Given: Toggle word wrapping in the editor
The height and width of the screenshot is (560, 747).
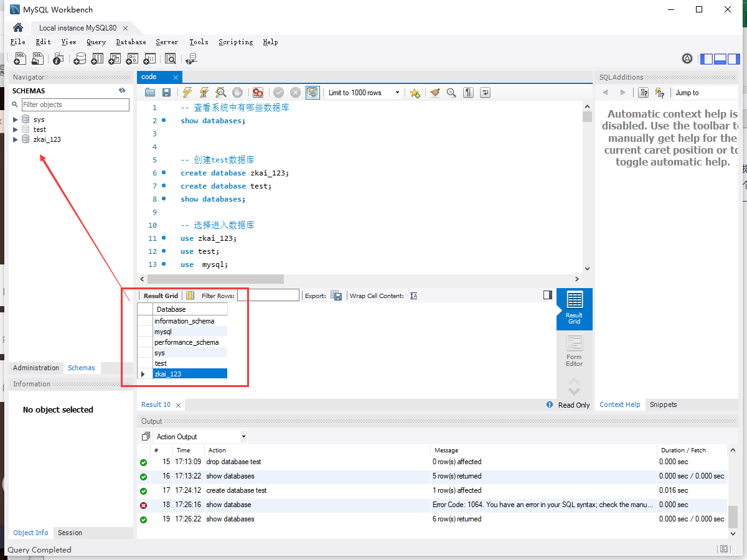Looking at the screenshot, I should (x=486, y=93).
